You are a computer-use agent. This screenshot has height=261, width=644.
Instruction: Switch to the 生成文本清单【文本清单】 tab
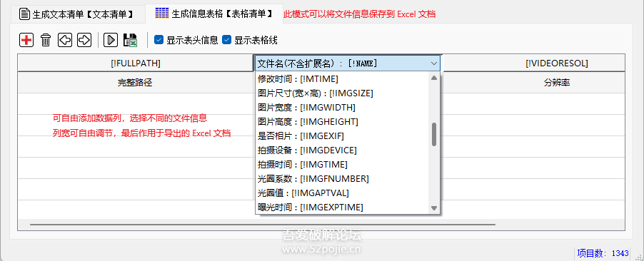(x=77, y=14)
